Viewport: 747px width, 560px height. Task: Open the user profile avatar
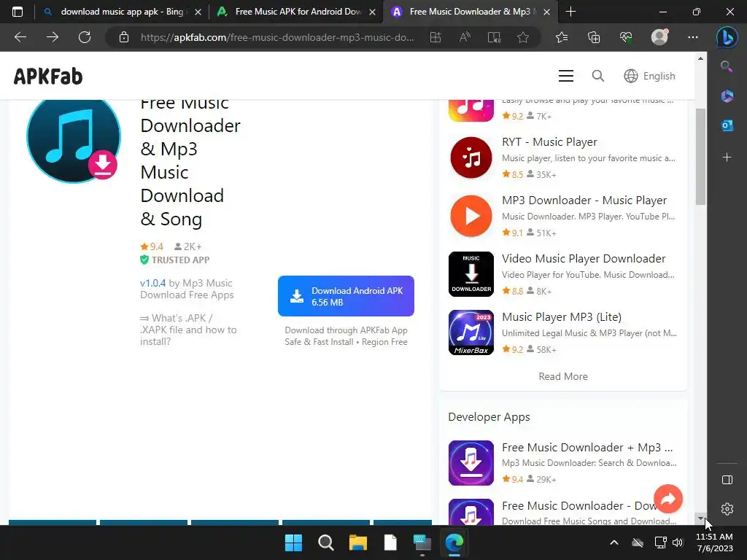[x=659, y=37]
